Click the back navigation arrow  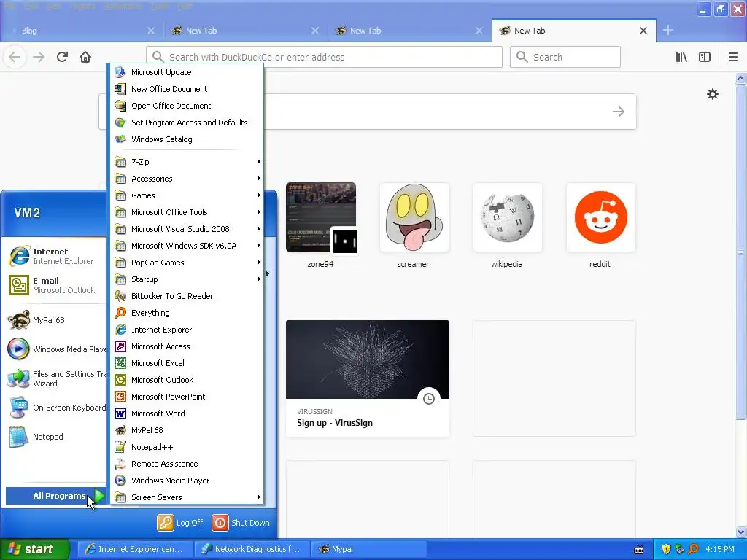(x=15, y=57)
